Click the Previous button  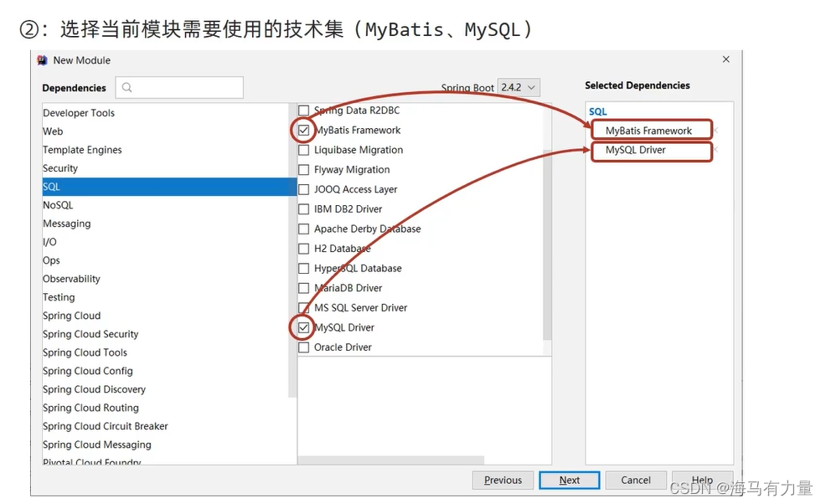click(503, 481)
